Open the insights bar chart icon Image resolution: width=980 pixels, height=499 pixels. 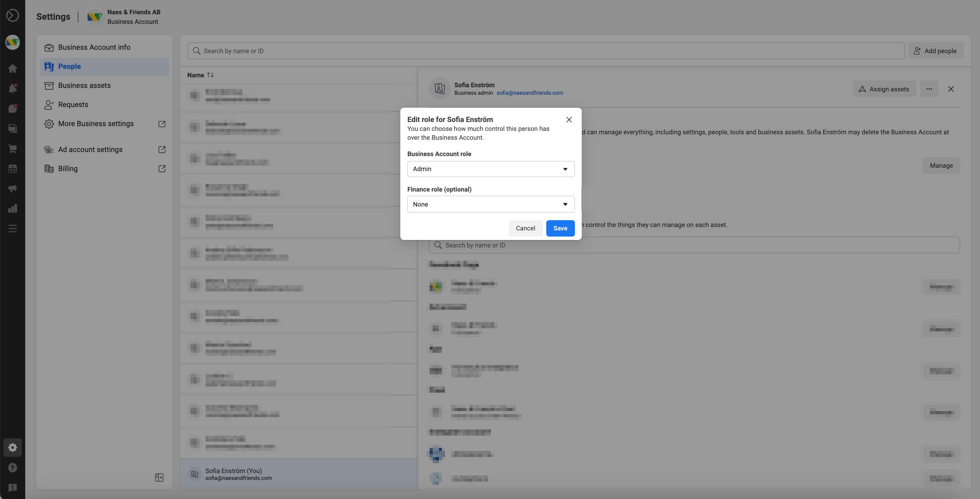(x=13, y=208)
